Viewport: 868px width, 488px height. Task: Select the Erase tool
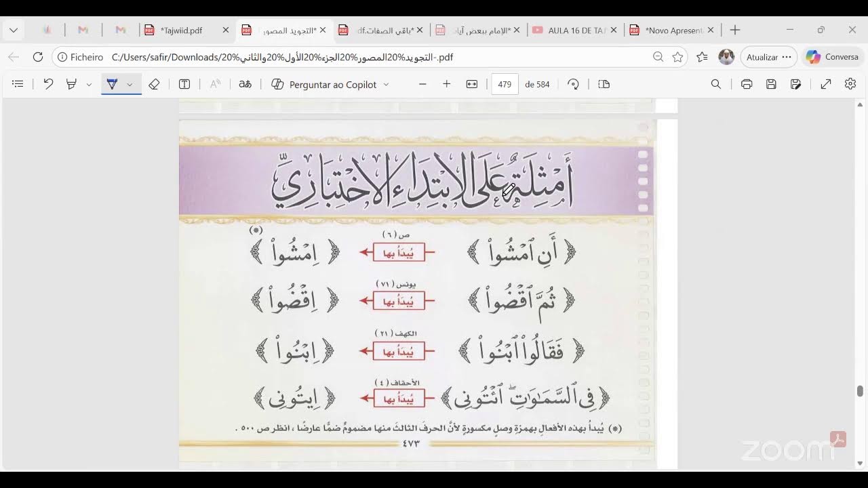pos(154,84)
